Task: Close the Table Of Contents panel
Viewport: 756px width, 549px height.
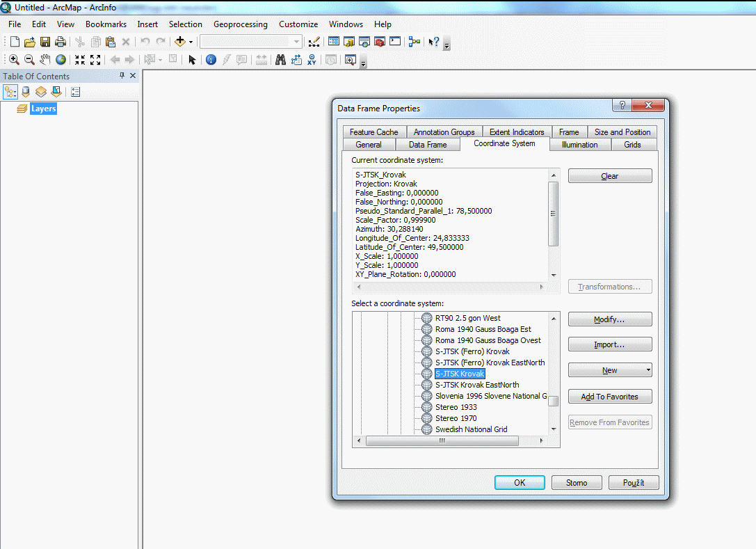Action: [133, 76]
